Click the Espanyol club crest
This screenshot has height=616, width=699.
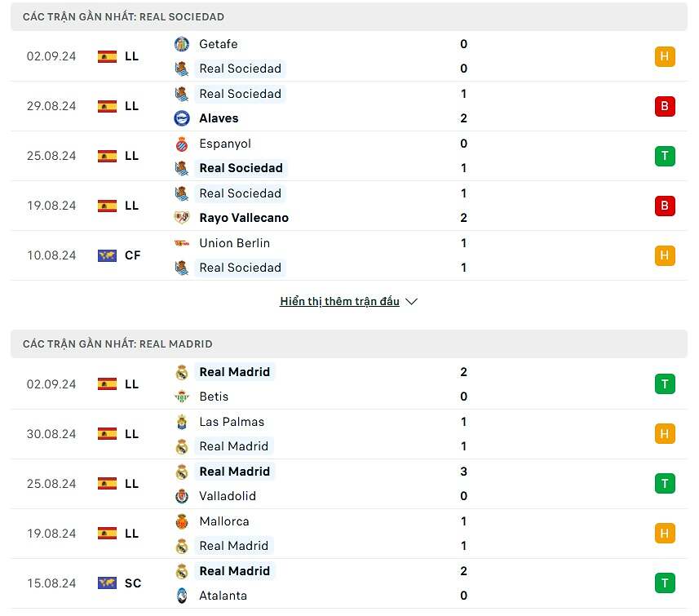point(182,144)
